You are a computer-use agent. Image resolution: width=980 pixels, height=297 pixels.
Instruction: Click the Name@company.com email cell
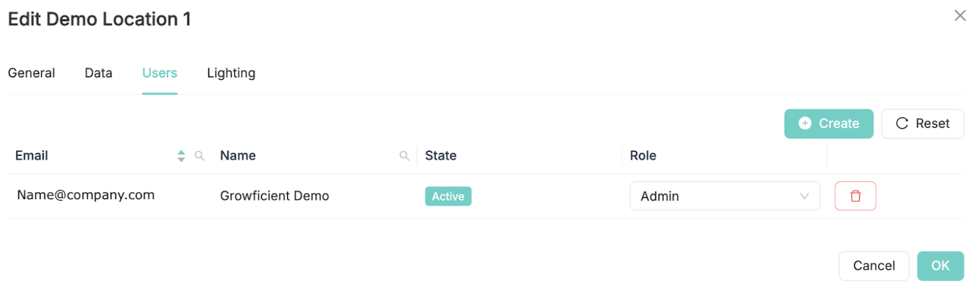[x=86, y=195]
